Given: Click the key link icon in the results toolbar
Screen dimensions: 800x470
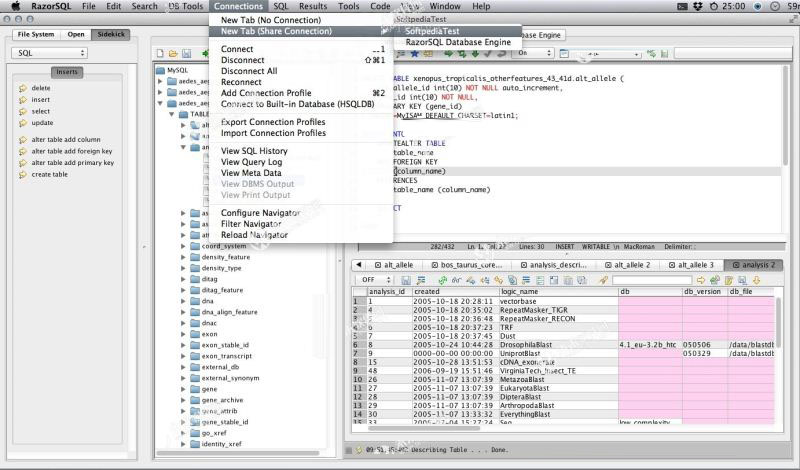Looking at the screenshot, I should (x=498, y=280).
